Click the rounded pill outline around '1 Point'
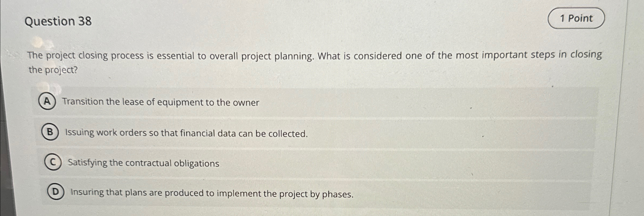Screen dimensions: 644x216 (x=577, y=19)
